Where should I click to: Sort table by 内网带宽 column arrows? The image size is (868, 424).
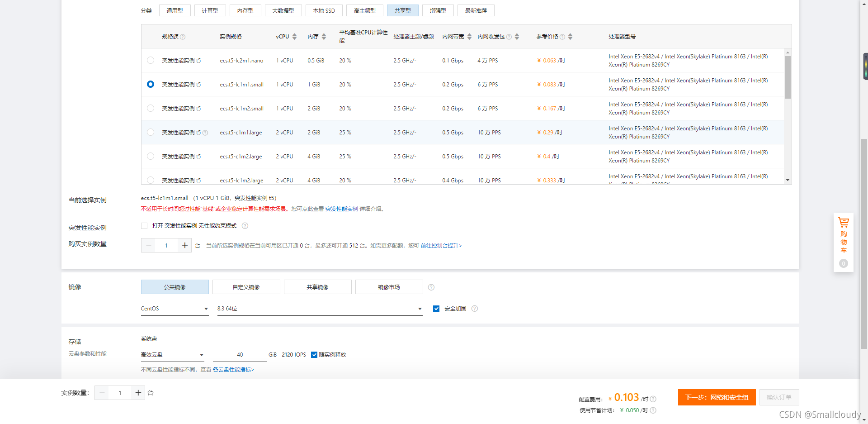point(469,37)
